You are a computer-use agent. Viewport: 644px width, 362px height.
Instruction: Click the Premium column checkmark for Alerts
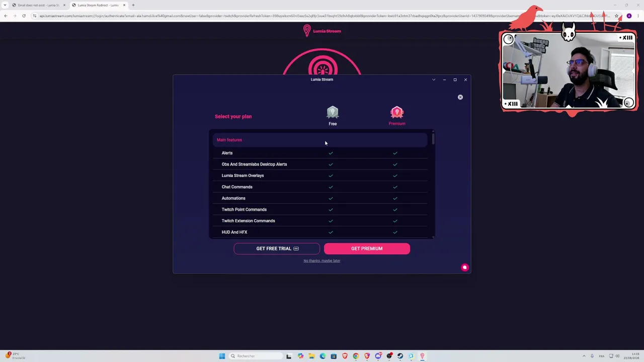coord(395,153)
